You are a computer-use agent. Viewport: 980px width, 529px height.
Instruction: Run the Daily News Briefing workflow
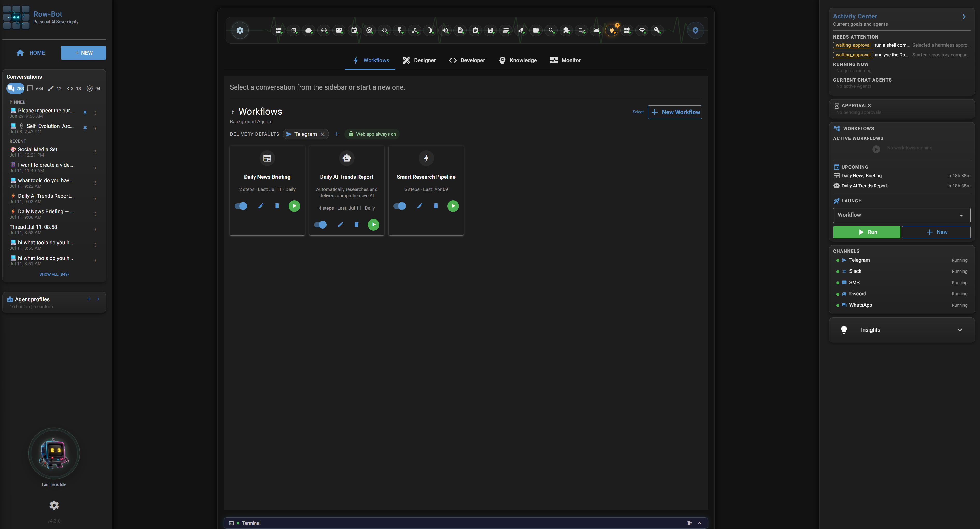point(294,206)
